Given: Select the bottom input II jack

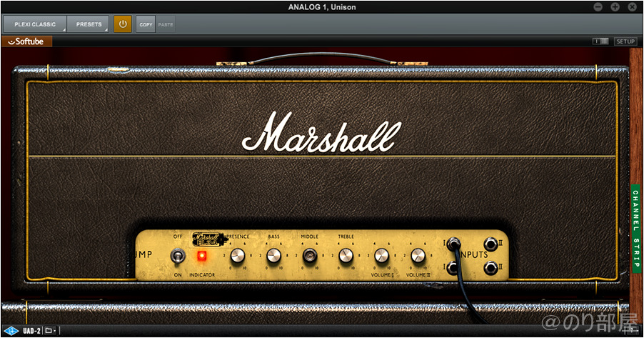Looking at the screenshot, I should (490, 268).
